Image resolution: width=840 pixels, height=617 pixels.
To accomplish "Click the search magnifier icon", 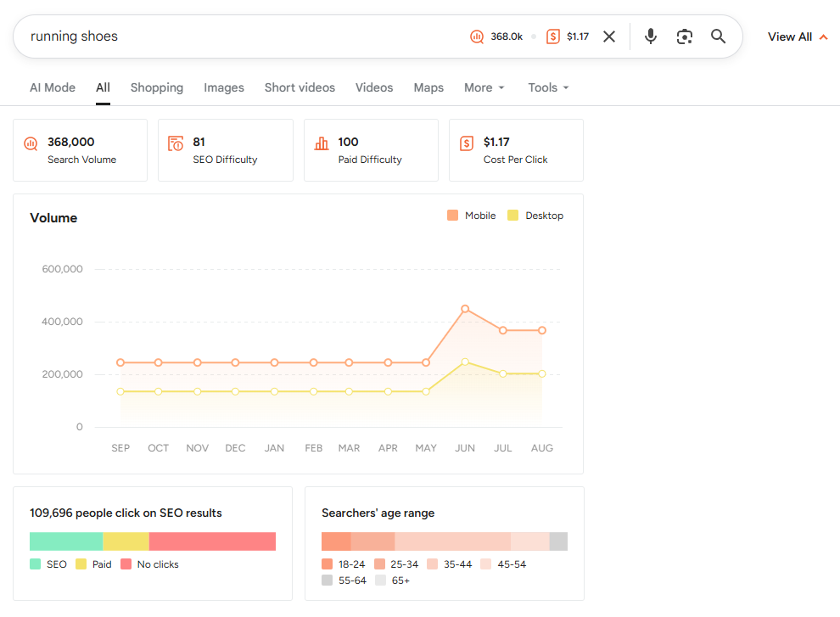I will pos(718,36).
